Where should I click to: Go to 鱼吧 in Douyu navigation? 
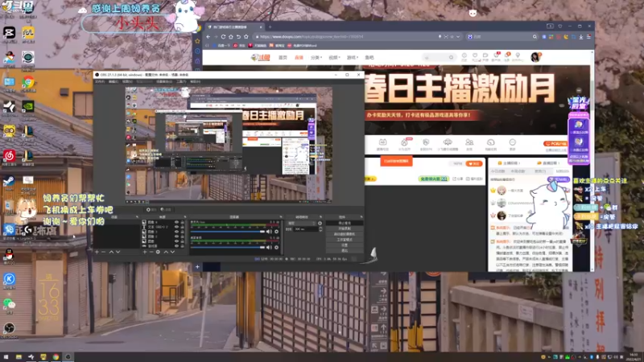(x=369, y=57)
